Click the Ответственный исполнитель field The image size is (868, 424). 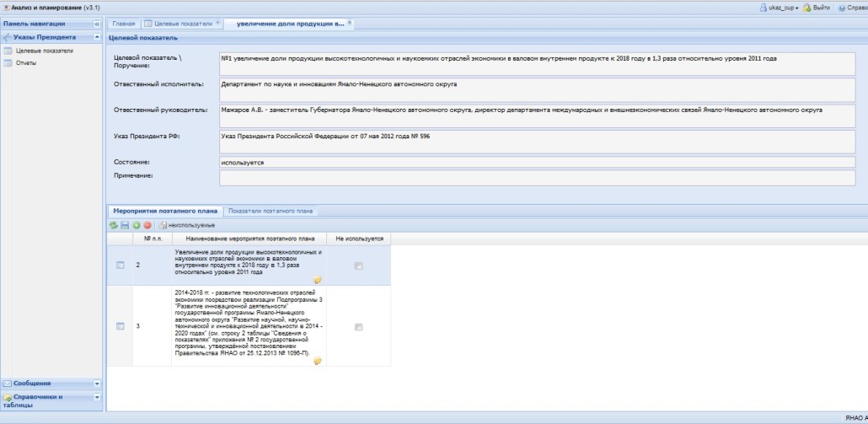coord(537,90)
